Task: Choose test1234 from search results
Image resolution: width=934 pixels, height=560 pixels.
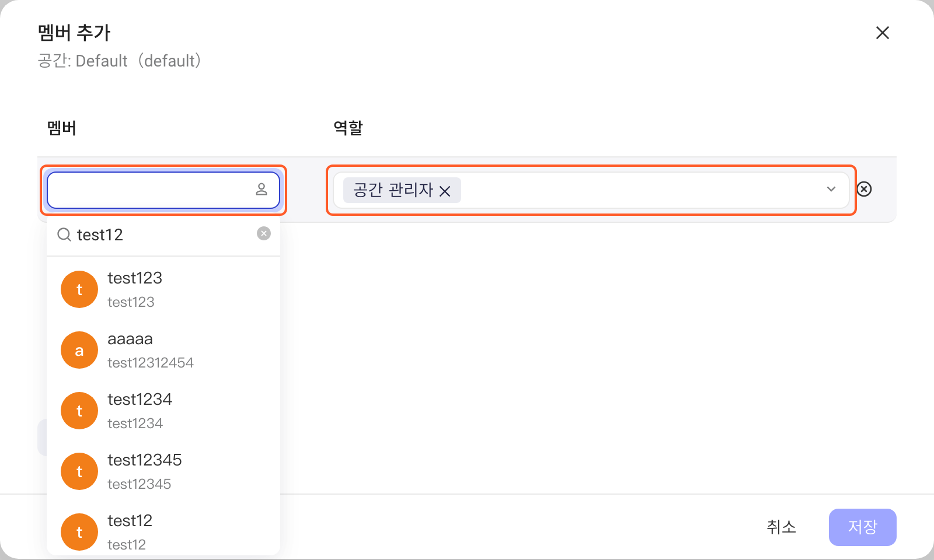Action: tap(163, 411)
